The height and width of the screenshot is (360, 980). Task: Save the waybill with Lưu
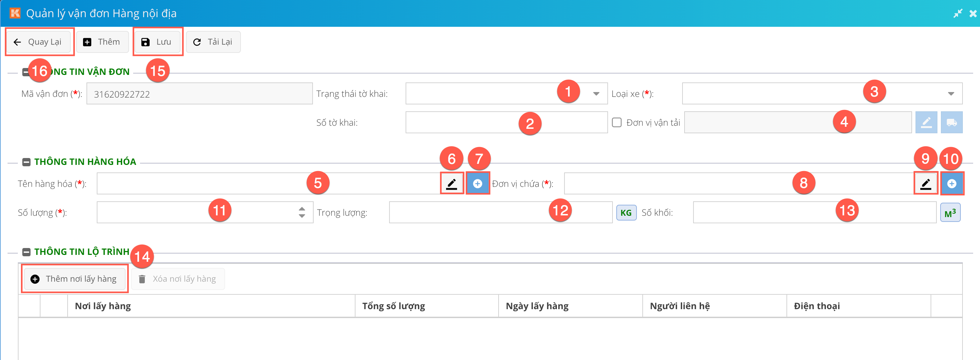(x=157, y=42)
